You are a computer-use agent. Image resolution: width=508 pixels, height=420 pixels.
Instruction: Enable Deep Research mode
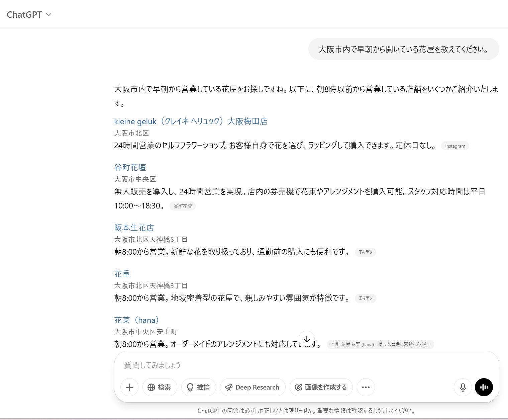click(252, 387)
